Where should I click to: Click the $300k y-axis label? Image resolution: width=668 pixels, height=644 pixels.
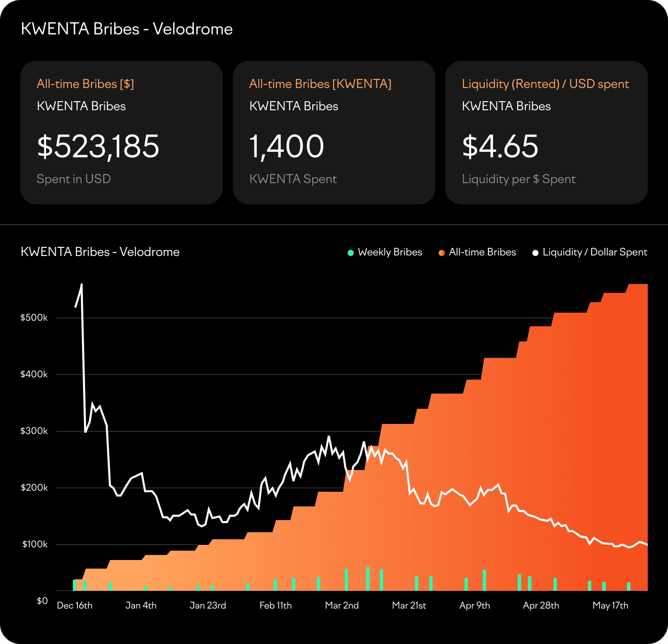[34, 431]
